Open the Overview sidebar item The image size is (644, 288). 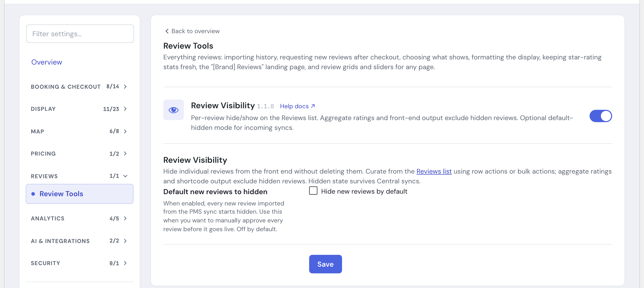[47, 62]
